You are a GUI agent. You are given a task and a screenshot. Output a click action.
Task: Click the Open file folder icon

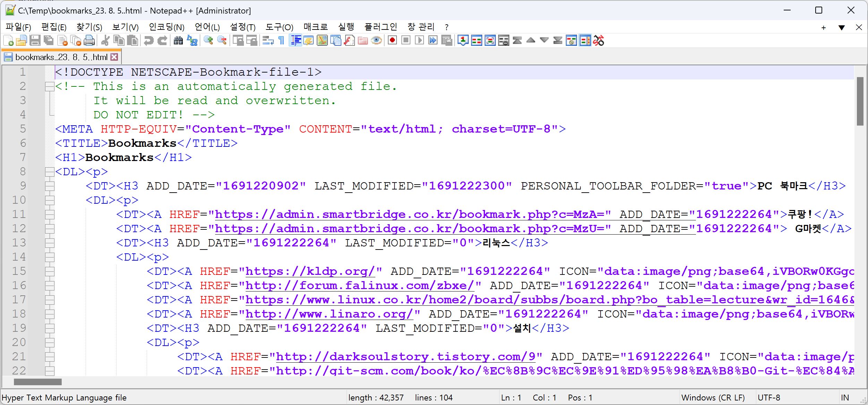coord(21,41)
